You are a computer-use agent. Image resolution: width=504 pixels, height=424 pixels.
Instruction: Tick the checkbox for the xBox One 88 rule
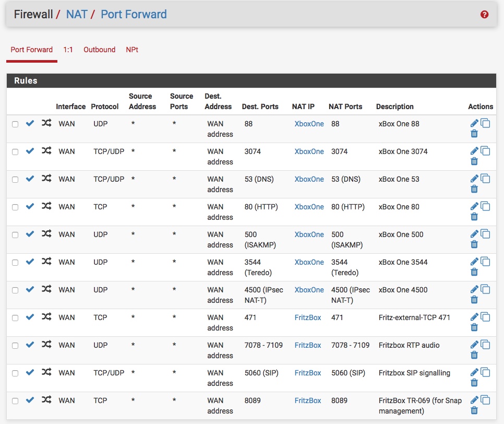(x=15, y=124)
